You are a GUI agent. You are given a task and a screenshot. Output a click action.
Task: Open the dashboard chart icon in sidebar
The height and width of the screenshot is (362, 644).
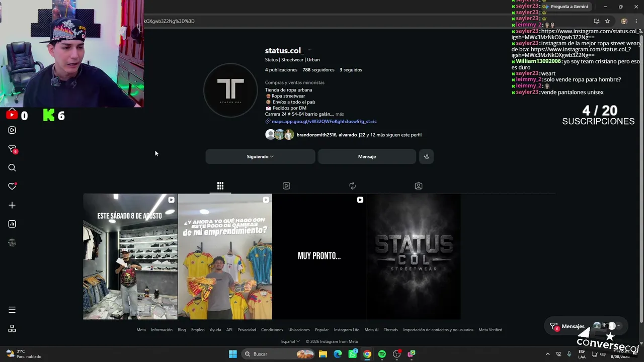click(12, 224)
